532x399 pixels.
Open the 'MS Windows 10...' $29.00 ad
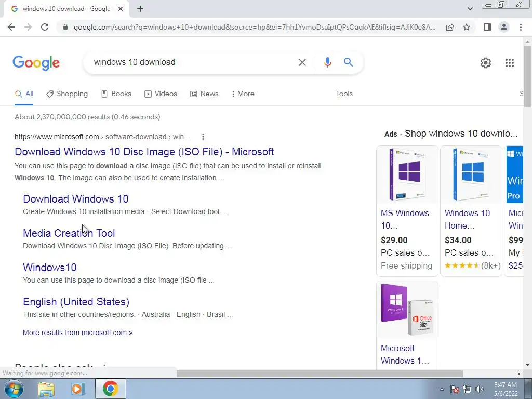tap(405, 219)
